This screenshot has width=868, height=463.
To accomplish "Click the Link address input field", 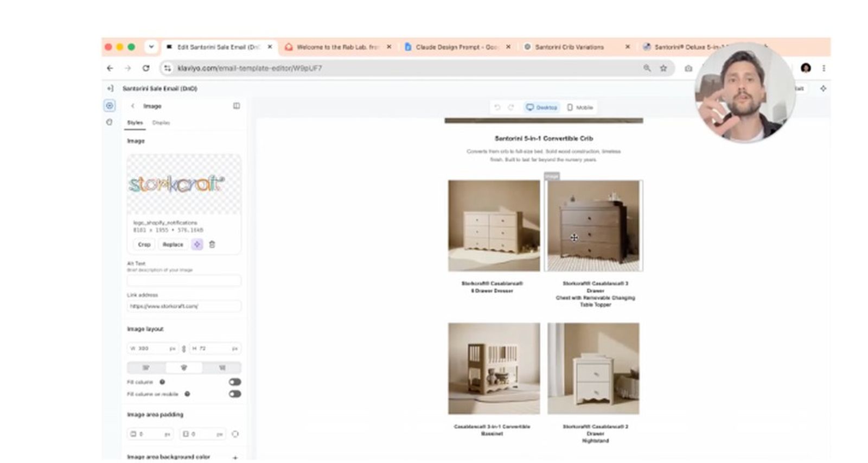I will pos(184,307).
